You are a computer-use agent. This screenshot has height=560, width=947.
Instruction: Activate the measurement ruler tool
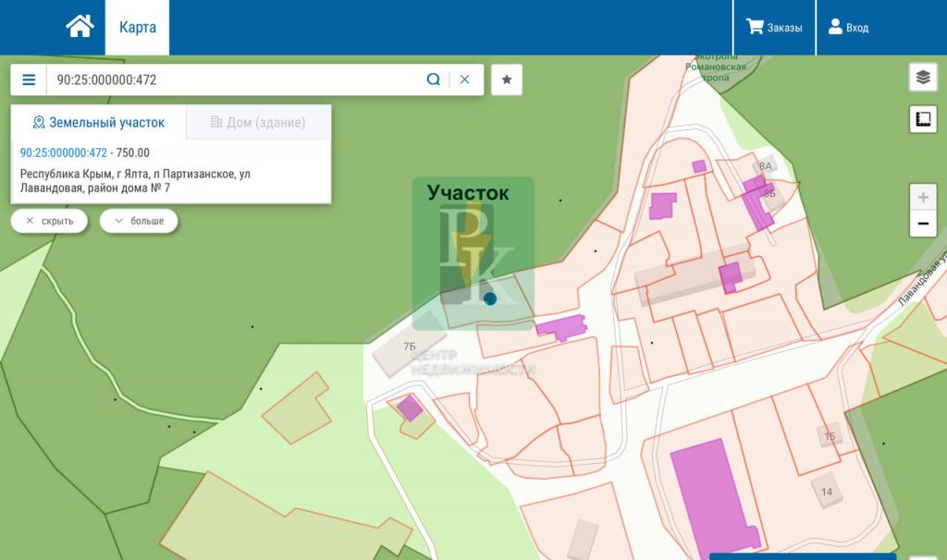click(923, 119)
